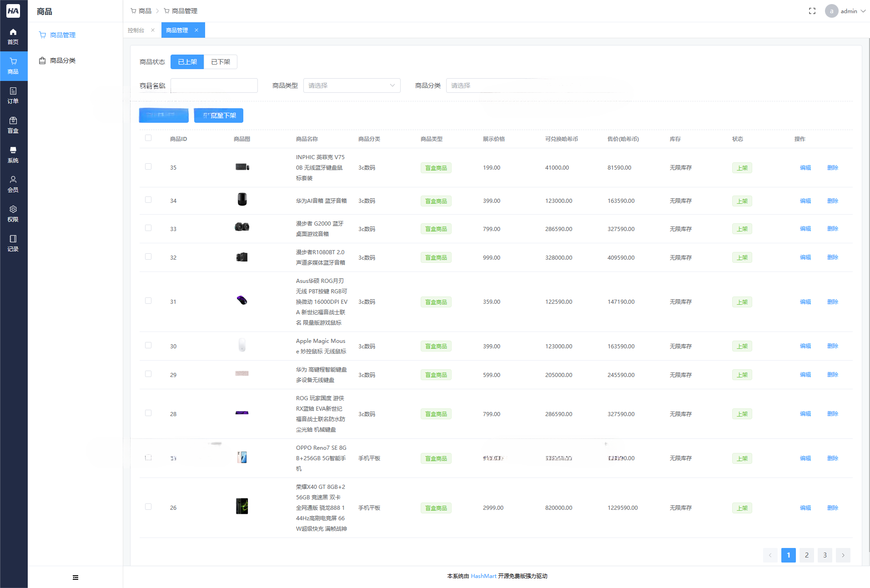
Task: Delete product 30 via 删除
Action: [833, 346]
